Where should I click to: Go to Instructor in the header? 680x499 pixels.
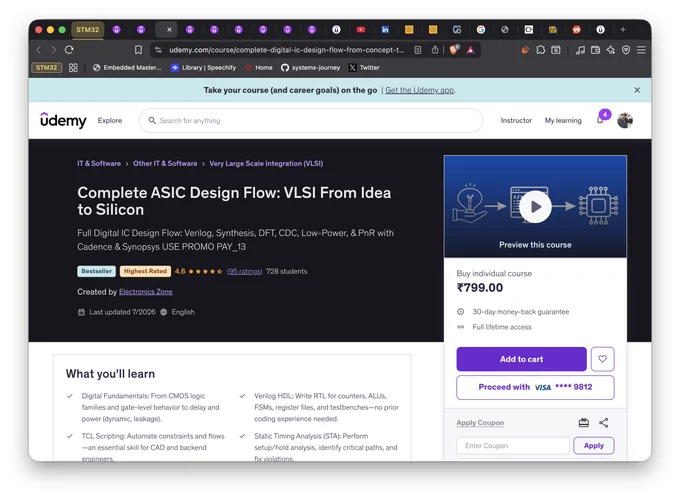point(516,121)
